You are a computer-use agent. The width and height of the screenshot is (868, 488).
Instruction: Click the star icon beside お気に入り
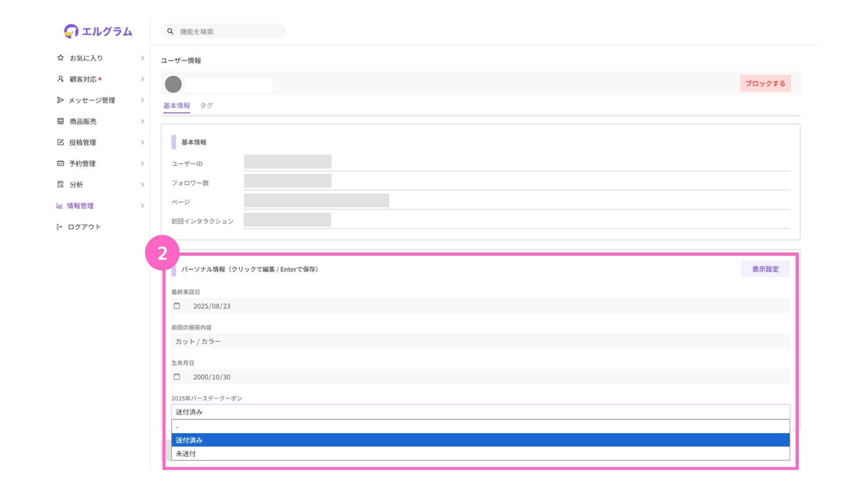(x=61, y=58)
